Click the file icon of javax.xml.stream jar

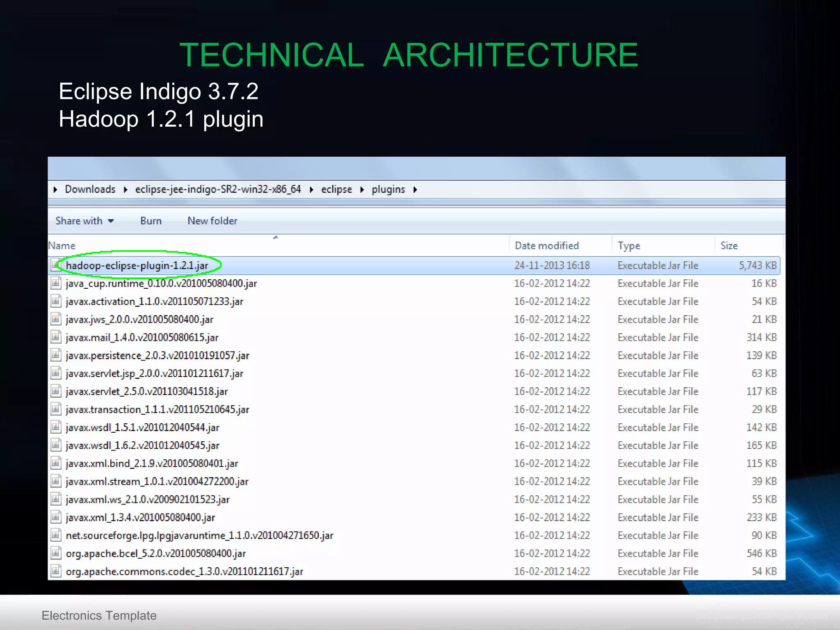[56, 482]
